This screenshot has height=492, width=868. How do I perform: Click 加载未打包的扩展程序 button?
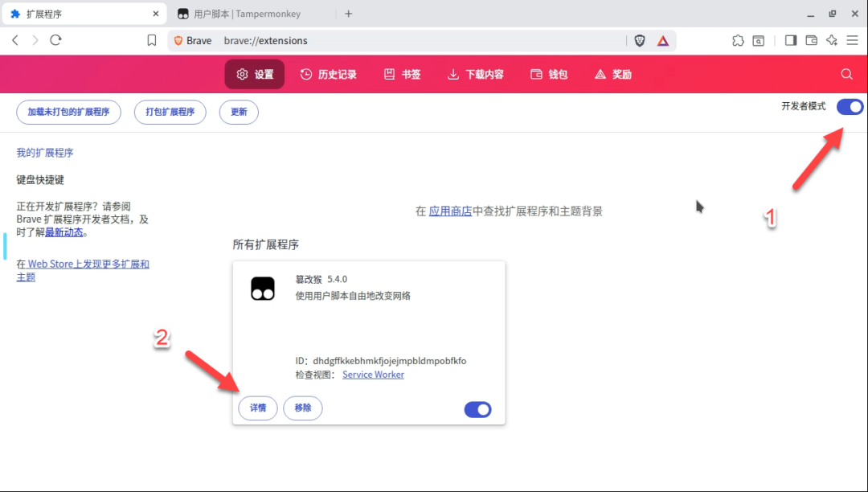[68, 113]
